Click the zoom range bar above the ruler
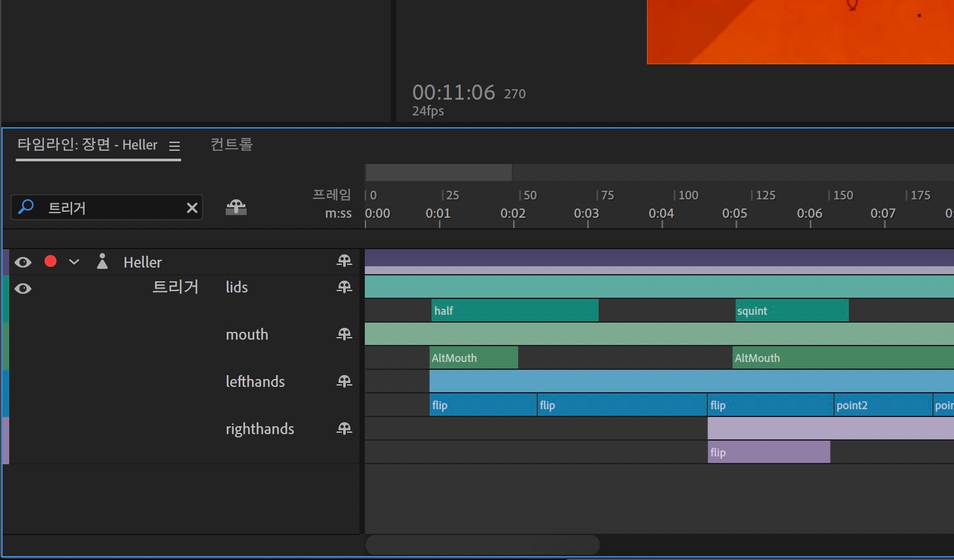This screenshot has height=560, width=954. [438, 172]
